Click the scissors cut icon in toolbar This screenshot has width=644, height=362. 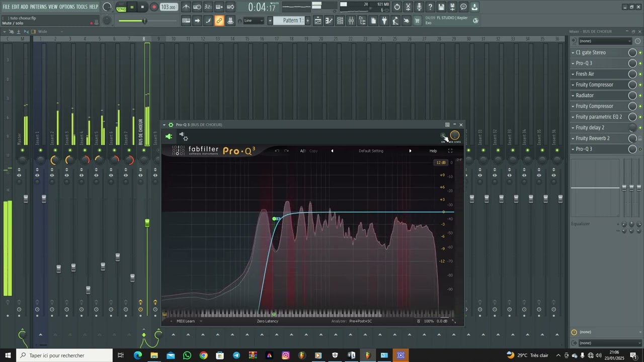click(x=409, y=7)
